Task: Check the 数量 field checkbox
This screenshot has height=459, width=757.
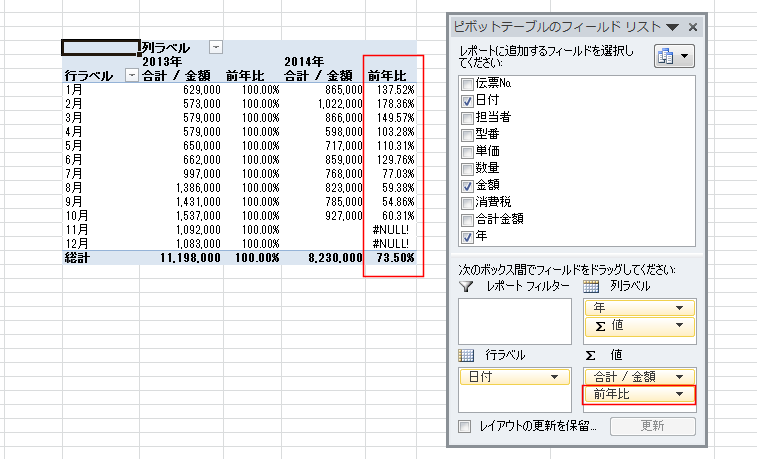Action: click(x=467, y=169)
